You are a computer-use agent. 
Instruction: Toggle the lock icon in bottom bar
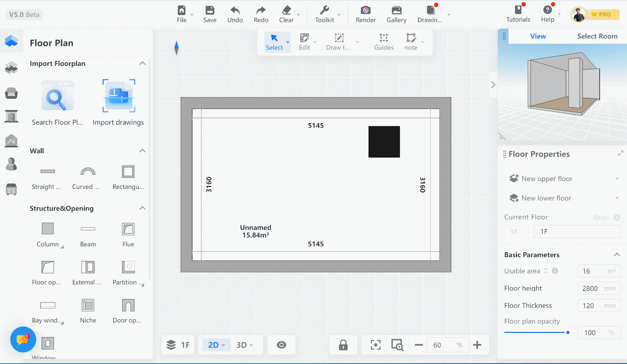pyautogui.click(x=343, y=345)
